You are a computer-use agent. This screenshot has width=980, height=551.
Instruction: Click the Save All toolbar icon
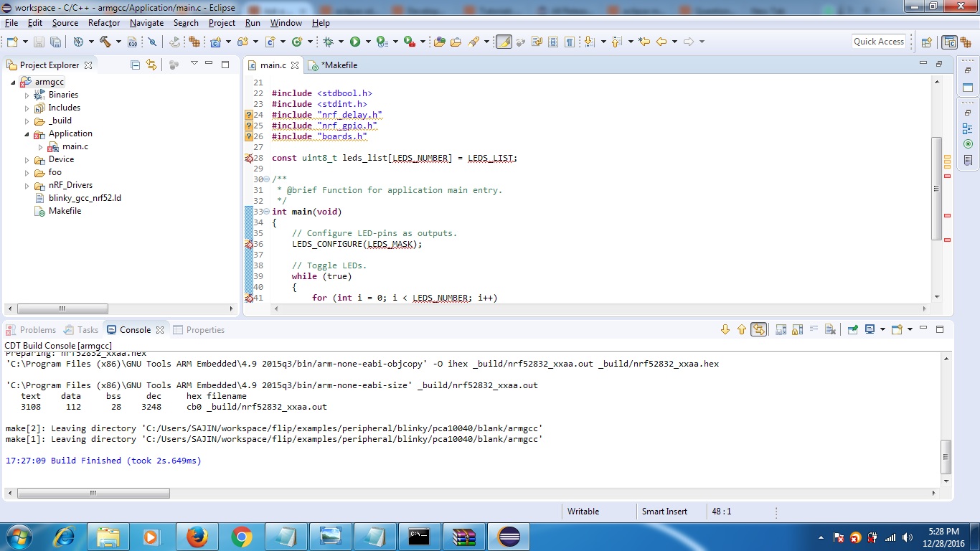(55, 42)
